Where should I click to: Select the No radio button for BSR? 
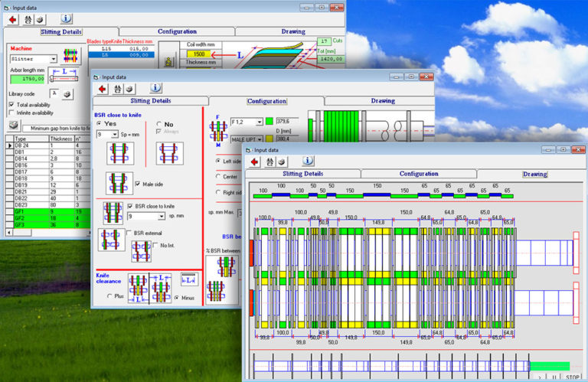159,123
